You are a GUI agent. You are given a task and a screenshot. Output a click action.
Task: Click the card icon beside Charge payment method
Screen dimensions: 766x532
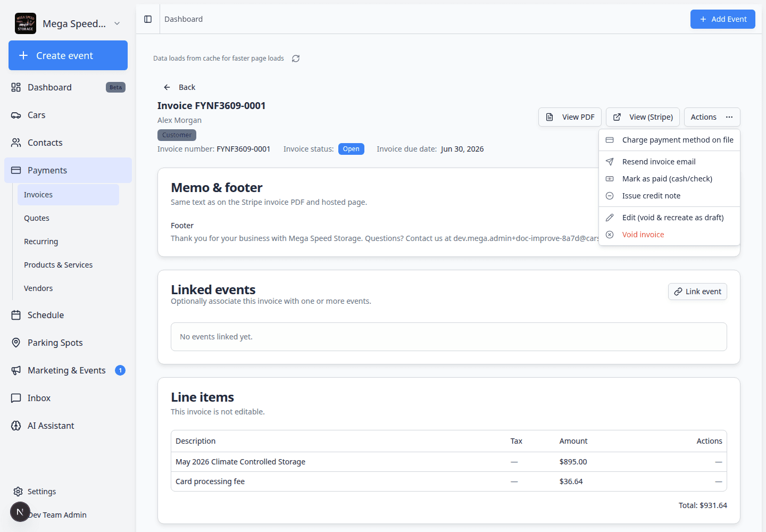pyautogui.click(x=610, y=140)
